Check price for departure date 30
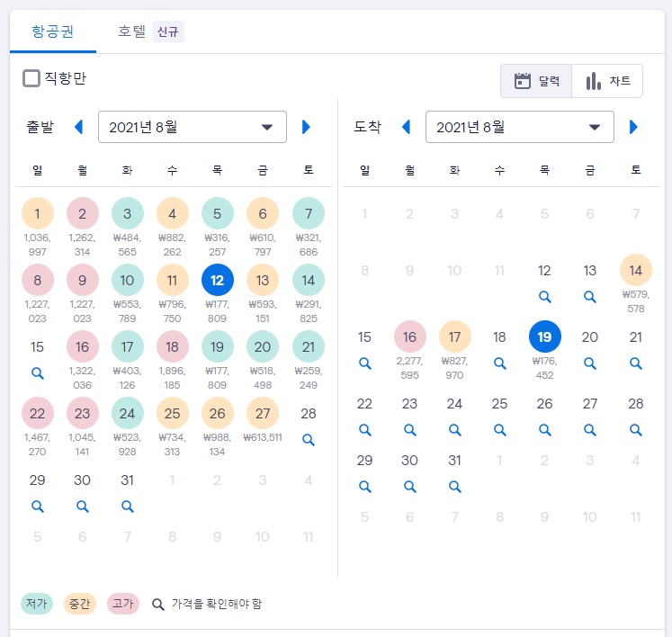This screenshot has width=672, height=637. click(82, 507)
